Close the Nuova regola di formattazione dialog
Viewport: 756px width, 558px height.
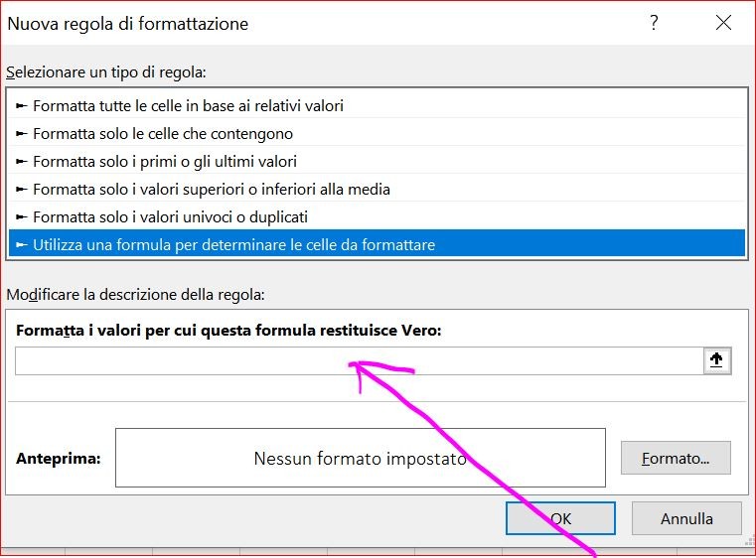pyautogui.click(x=723, y=23)
